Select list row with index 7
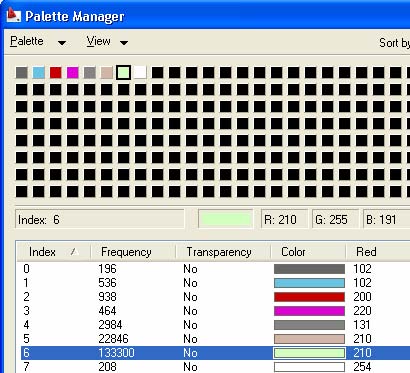Image resolution: width=410 pixels, height=373 pixels. [215, 367]
